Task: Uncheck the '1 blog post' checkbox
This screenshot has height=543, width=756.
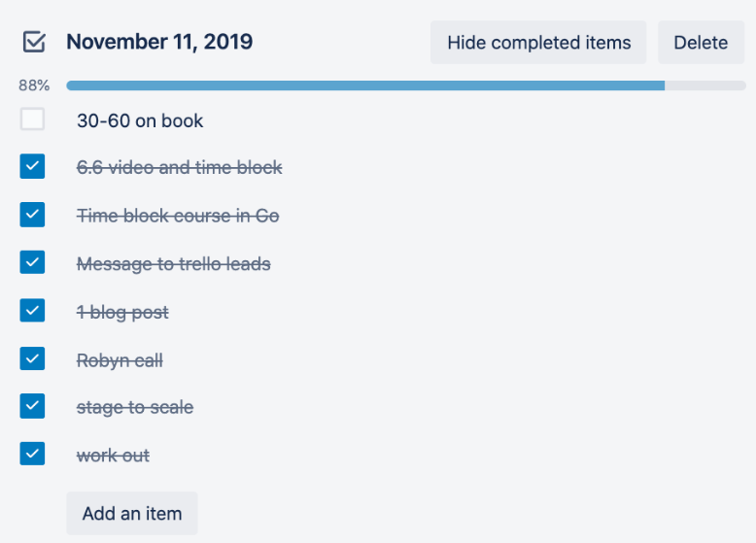Action: (32, 311)
